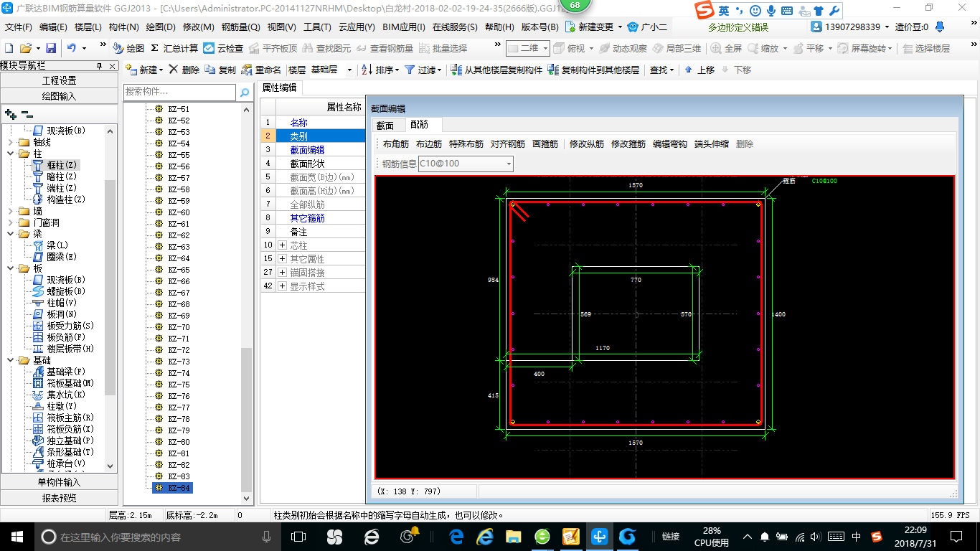Switch to the 配筋 tab
The height and width of the screenshot is (551, 980).
coord(420,125)
